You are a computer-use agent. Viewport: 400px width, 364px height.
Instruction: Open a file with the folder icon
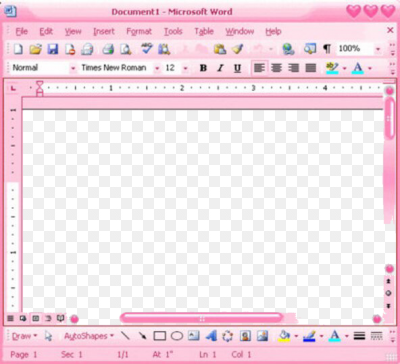(35, 49)
